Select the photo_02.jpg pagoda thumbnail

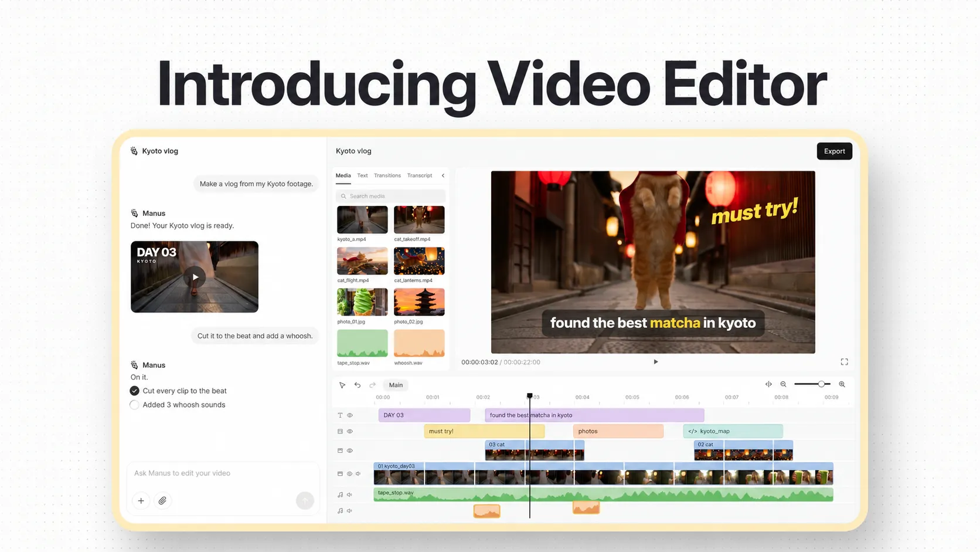tap(419, 302)
